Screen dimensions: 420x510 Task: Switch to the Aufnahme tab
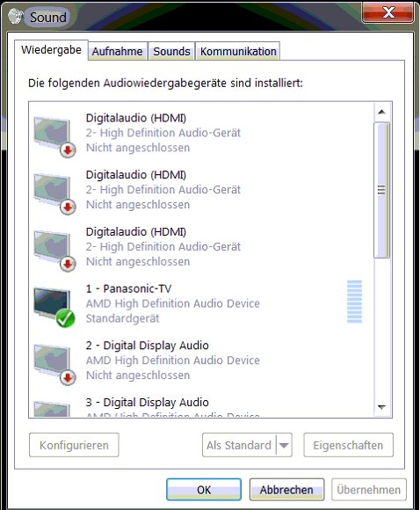point(118,51)
